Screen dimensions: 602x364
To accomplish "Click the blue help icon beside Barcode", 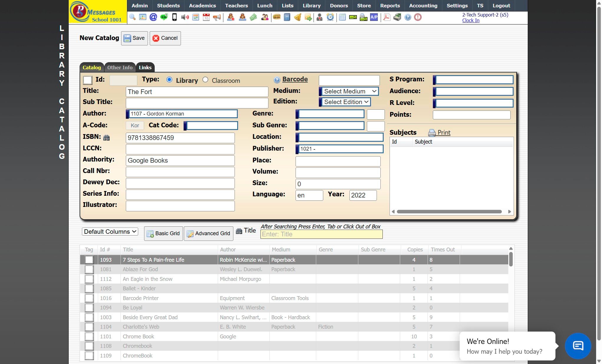I will 277,80.
